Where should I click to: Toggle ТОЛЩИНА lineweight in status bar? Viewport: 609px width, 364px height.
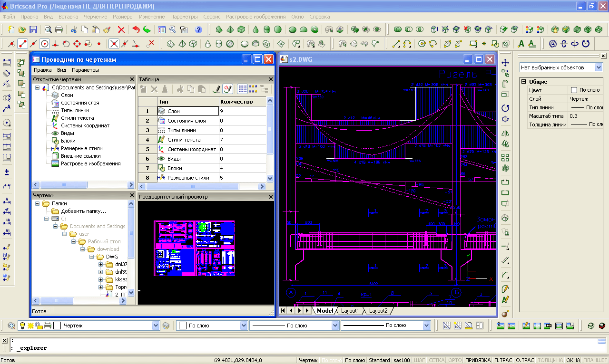click(x=550, y=360)
